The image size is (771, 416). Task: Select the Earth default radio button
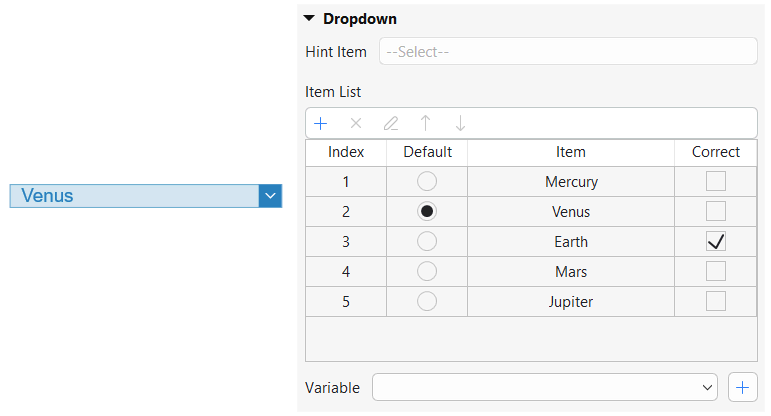427,242
